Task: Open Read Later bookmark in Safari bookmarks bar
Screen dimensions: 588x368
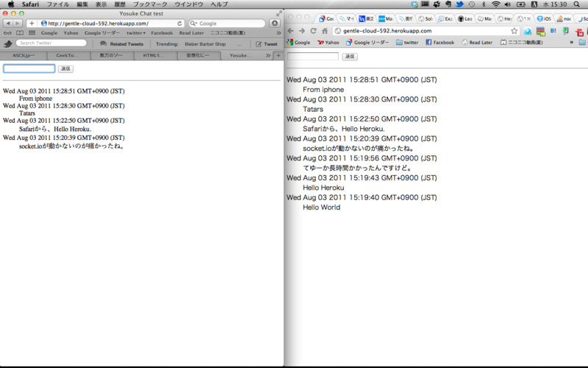Action: pyautogui.click(x=191, y=33)
